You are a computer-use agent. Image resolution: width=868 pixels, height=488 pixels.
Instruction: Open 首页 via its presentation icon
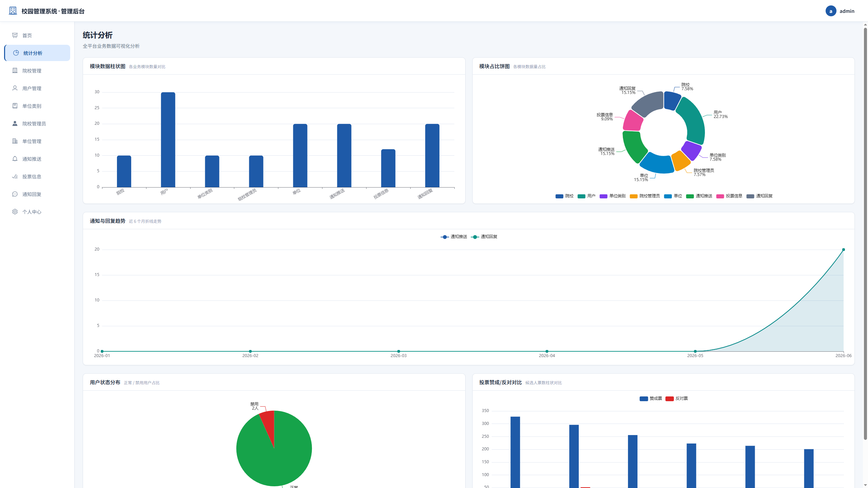point(15,35)
